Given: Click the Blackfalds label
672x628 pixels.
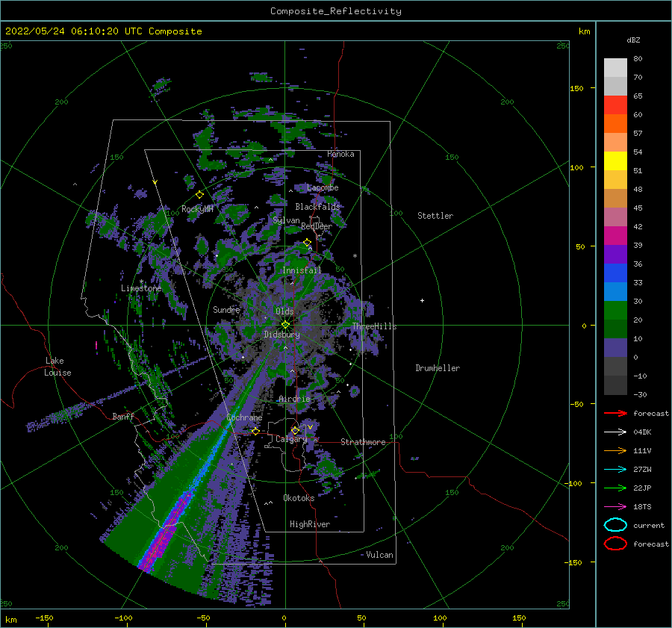Looking at the screenshot, I should pyautogui.click(x=317, y=207).
